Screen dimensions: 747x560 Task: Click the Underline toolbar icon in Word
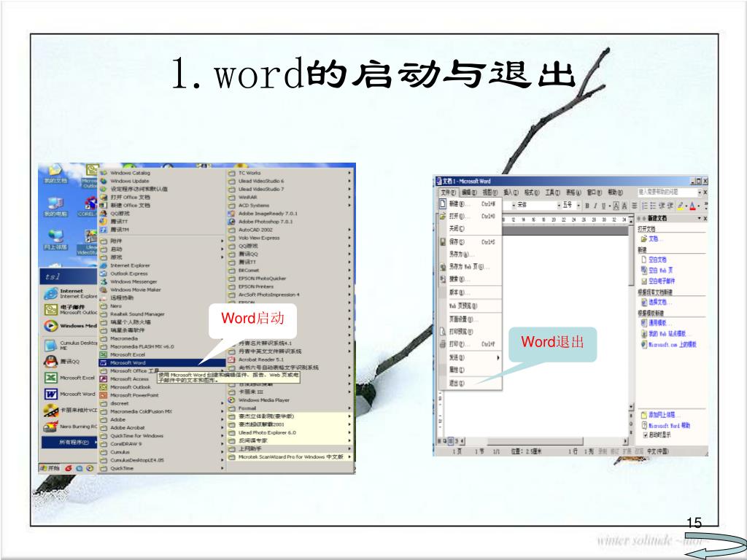tap(603, 206)
